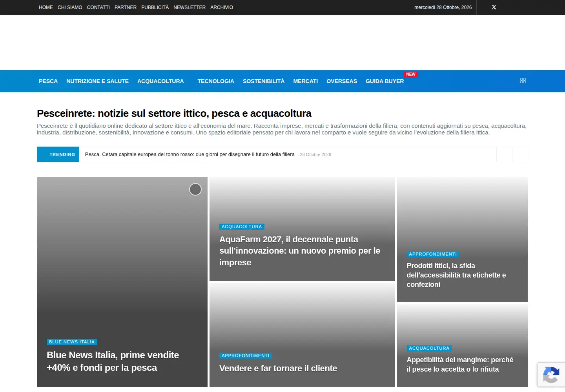The height and width of the screenshot is (392, 565).
Task: Open GUIDA BUYER in navbar
Action: click(x=385, y=81)
